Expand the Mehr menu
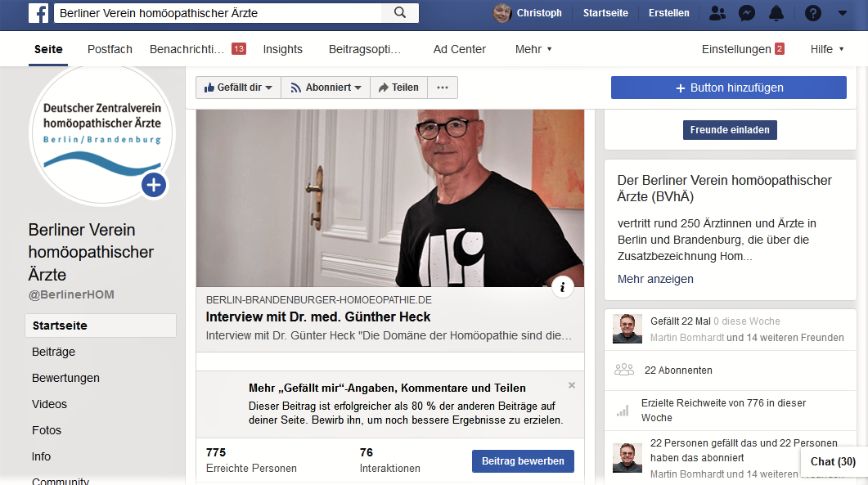Image resolution: width=868 pixels, height=485 pixels. click(x=533, y=49)
